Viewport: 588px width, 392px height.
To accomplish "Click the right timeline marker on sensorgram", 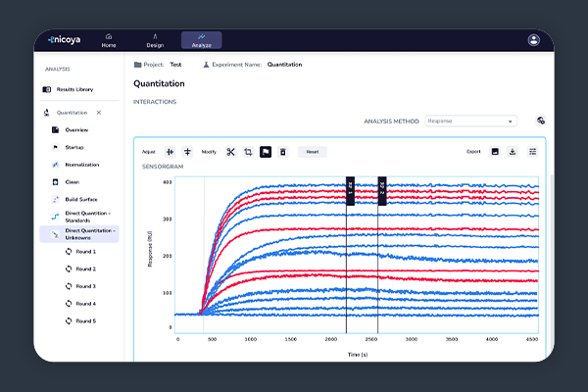I will [x=381, y=190].
